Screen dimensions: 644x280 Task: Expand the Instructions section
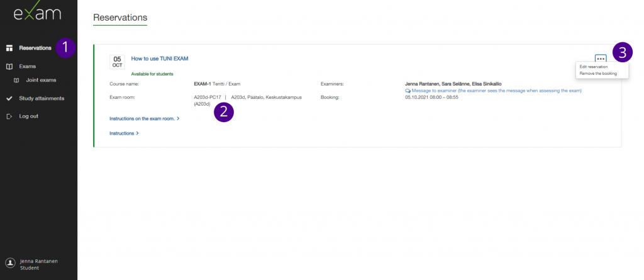pos(124,133)
